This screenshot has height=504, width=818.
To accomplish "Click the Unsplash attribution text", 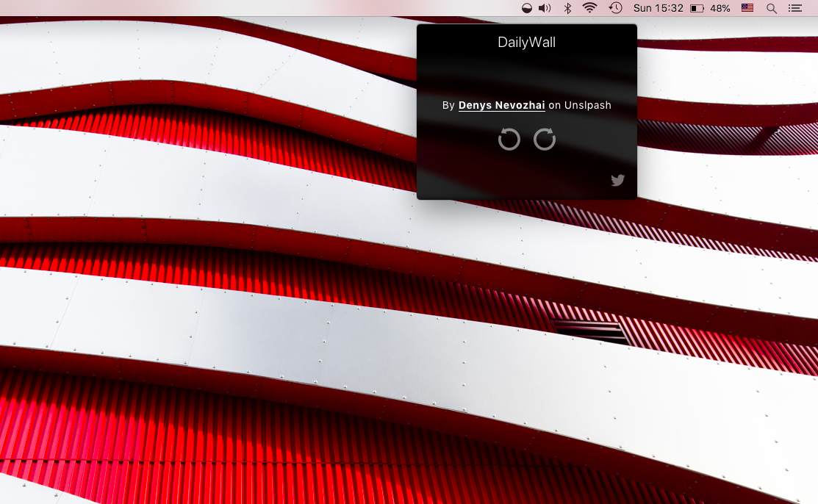I will 589,105.
